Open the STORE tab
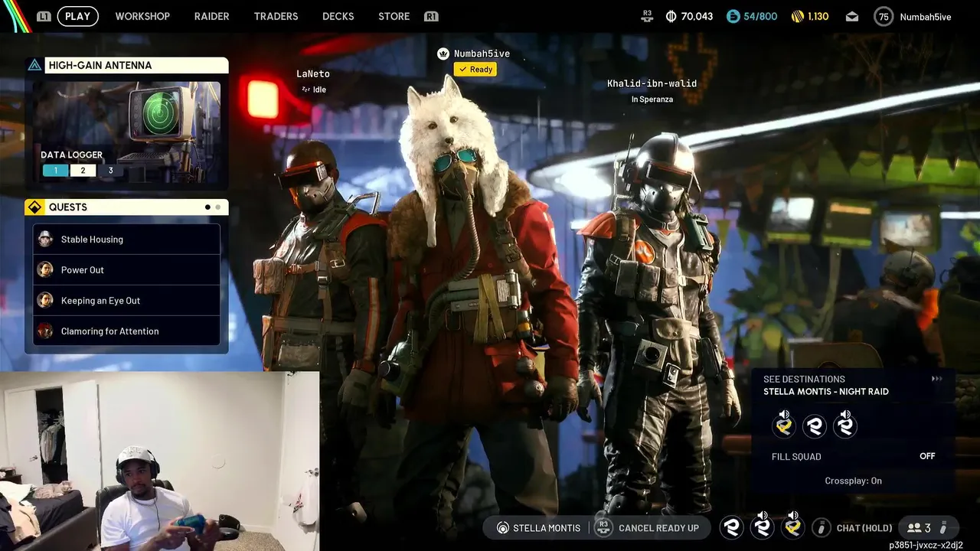This screenshot has height=551, width=980. coord(394,16)
